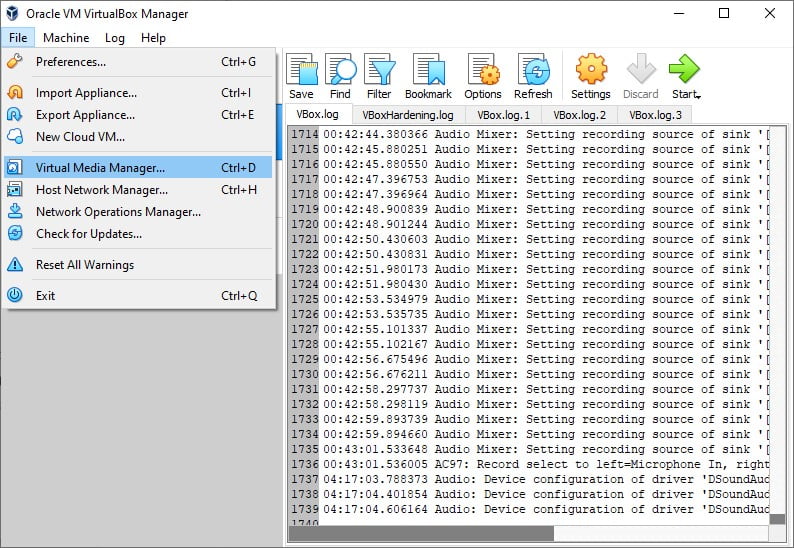
Task: Switch to the VBox.log.3 tab
Action: tap(655, 115)
